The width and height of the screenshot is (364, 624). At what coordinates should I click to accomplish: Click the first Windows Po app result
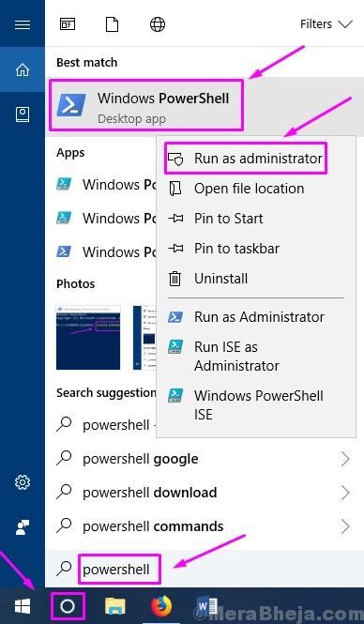point(101,185)
